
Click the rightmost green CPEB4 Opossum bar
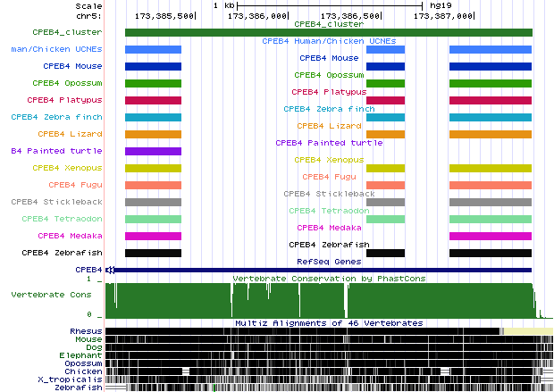[490, 83]
